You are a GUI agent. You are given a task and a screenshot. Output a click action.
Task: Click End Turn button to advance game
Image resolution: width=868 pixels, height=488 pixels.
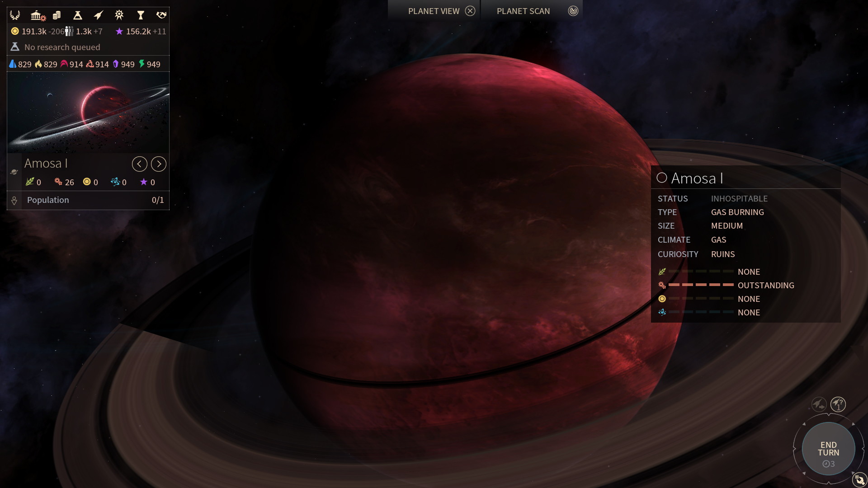[828, 449]
